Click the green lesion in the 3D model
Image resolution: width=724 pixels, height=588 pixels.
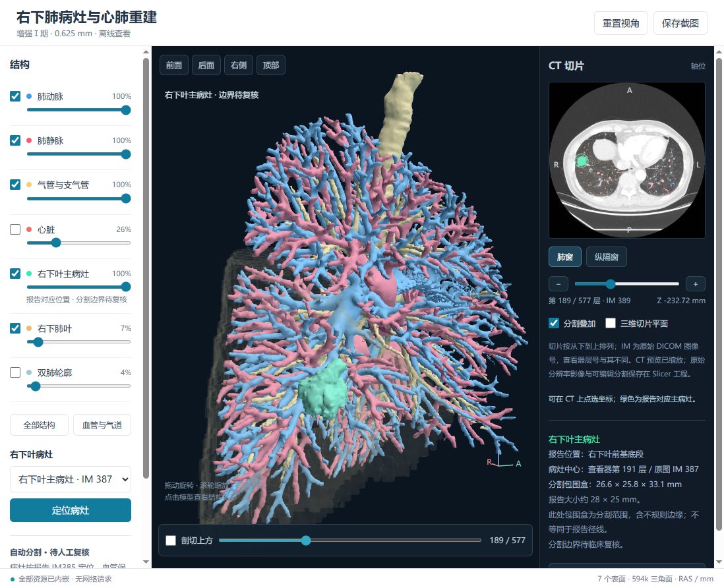324,392
